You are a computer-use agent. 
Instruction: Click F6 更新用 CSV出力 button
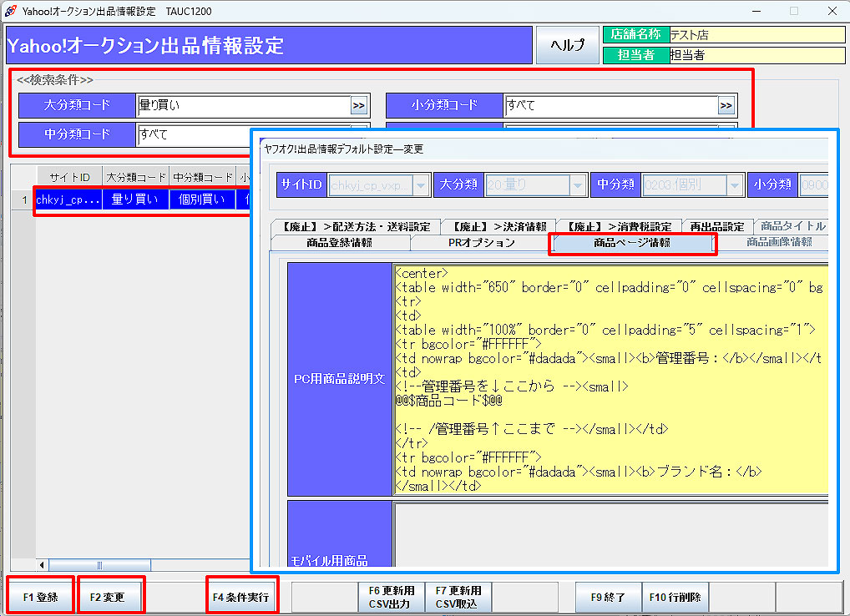(391, 598)
